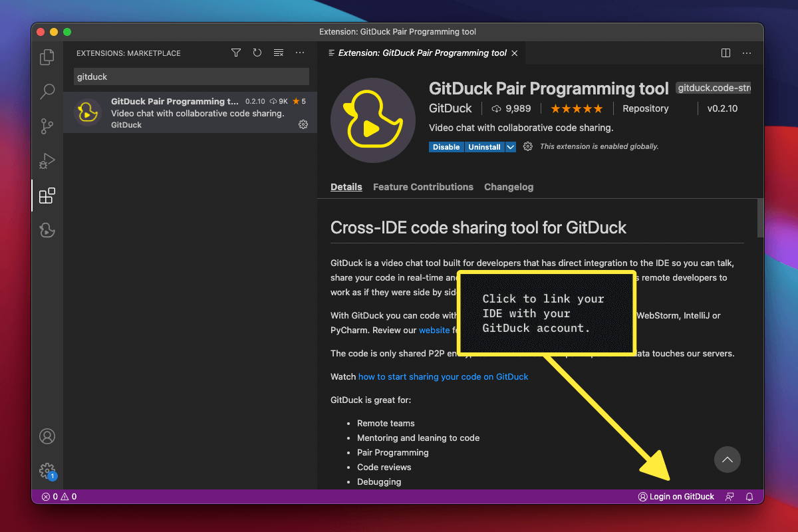Select GitDuck Pair Programming tool list item
This screenshot has width=798, height=532.
pyautogui.click(x=190, y=112)
